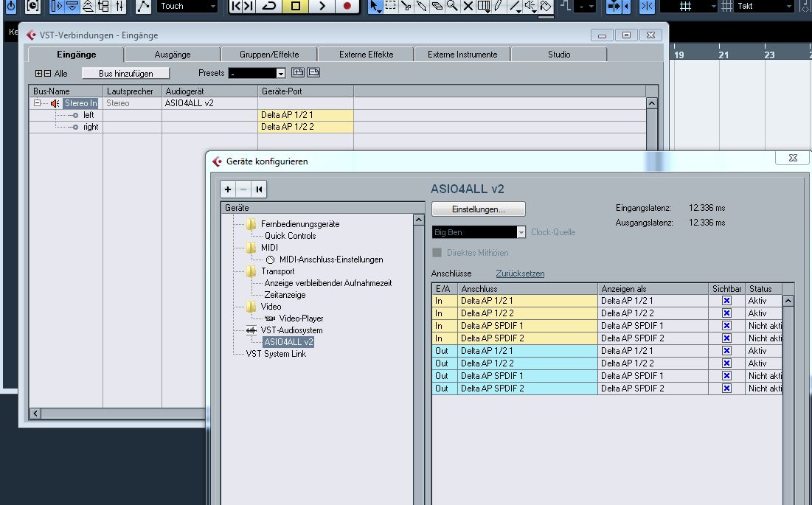The width and height of the screenshot is (812, 505).
Task: Select the Zoom magnifier tool
Action: [x=451, y=7]
